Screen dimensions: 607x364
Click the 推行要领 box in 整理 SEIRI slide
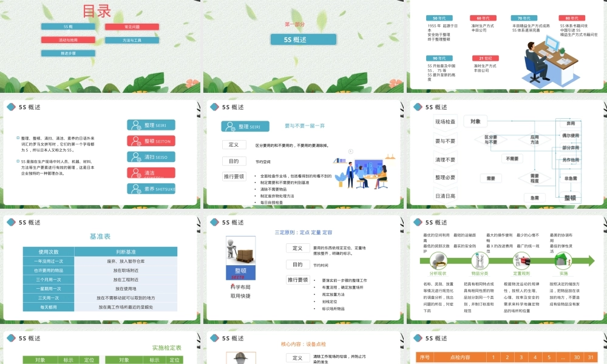tap(234, 177)
